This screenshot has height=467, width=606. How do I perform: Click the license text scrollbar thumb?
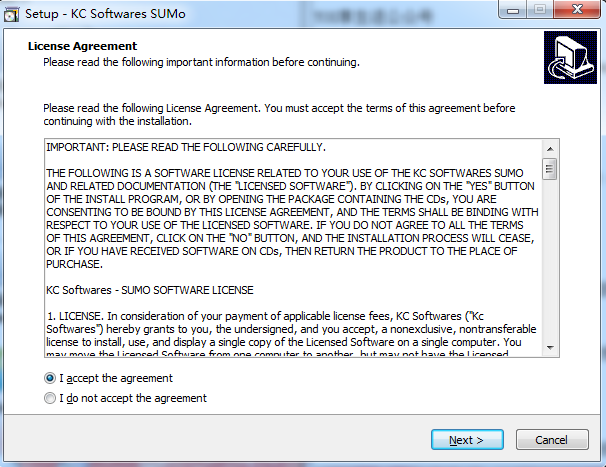pos(550,168)
